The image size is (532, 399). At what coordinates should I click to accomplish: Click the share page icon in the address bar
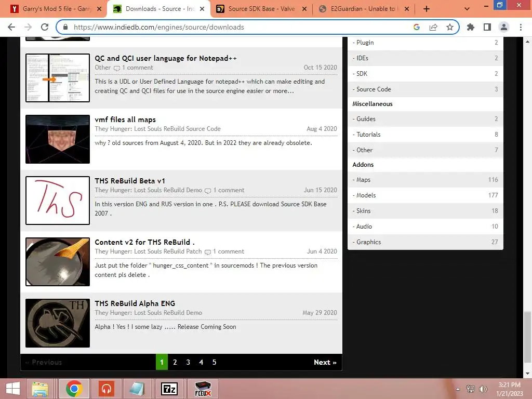tap(433, 27)
